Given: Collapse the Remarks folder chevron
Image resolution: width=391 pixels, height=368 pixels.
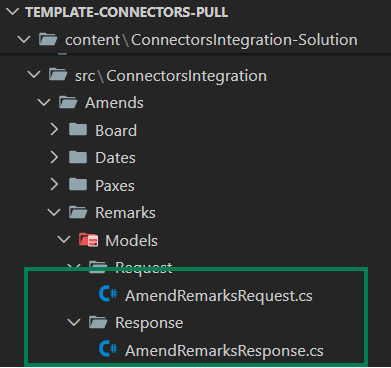Looking at the screenshot, I should [x=54, y=212].
